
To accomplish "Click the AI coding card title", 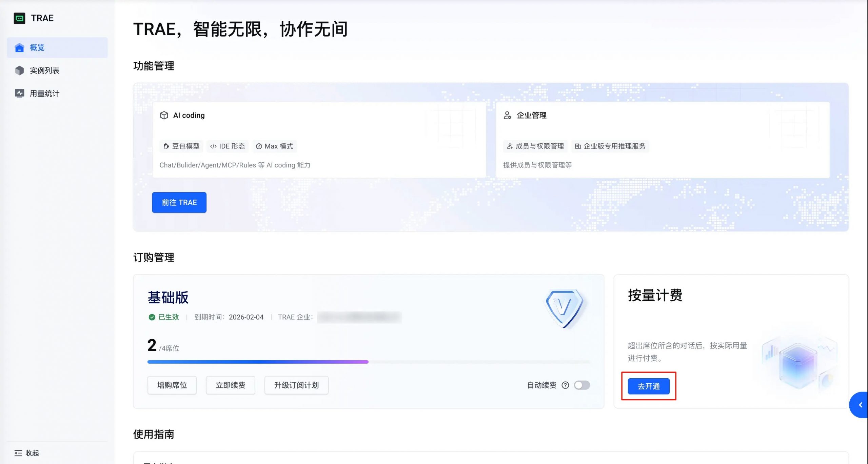I will point(189,115).
